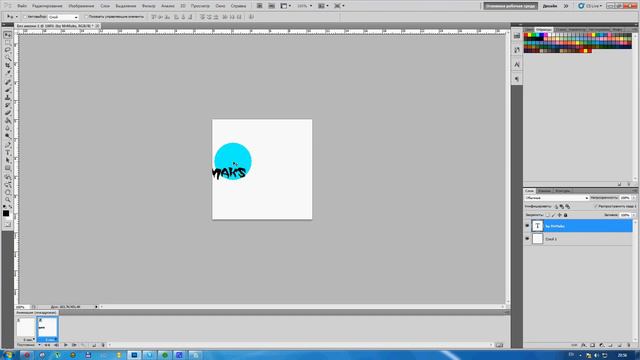Open layer Opacity value dropdown arrow
Screen dimensions: 640x360
point(634,198)
